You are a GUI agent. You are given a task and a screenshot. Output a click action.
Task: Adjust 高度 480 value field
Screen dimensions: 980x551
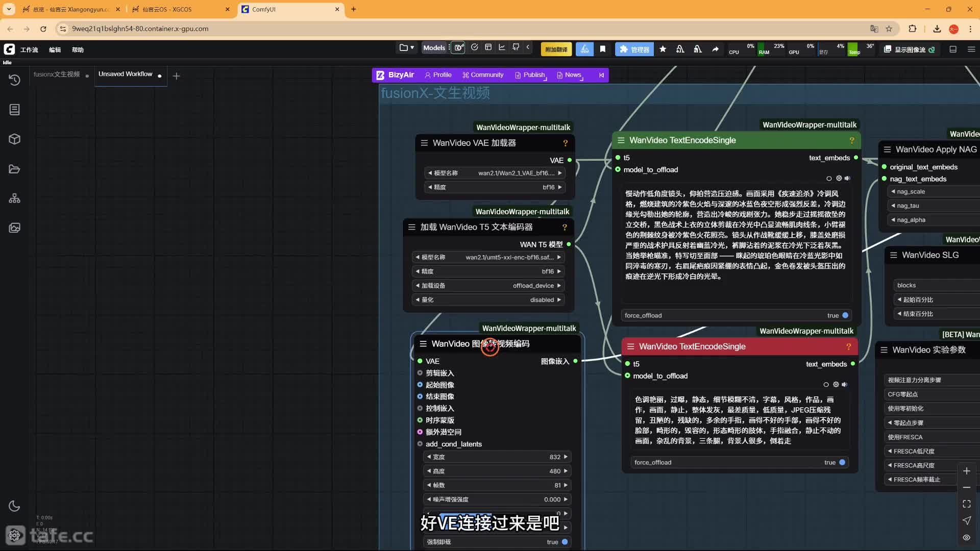click(497, 471)
